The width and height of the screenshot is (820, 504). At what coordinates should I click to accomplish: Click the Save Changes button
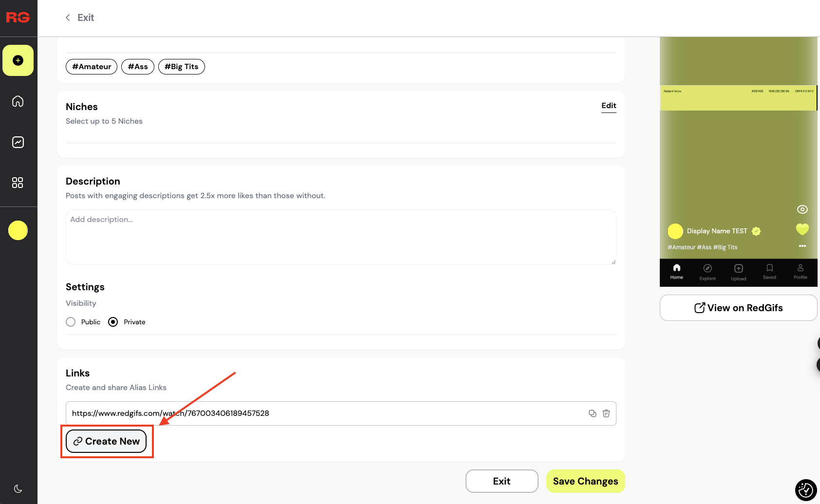585,481
